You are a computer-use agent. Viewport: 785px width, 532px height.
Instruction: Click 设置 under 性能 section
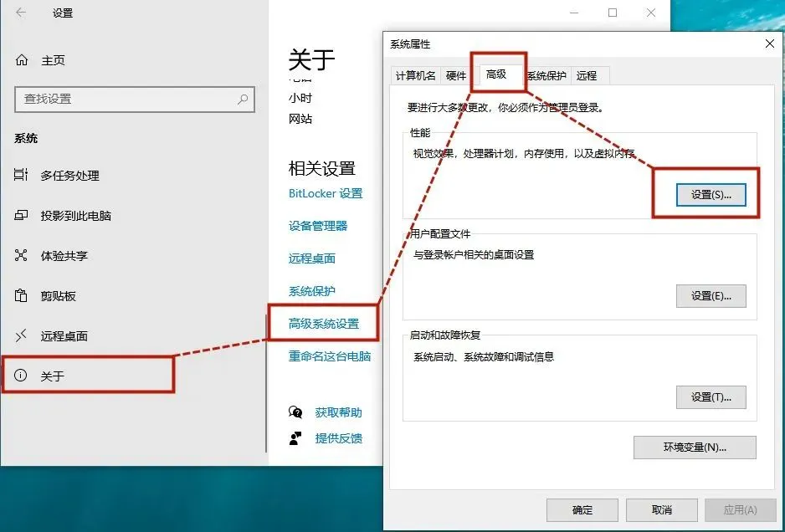(x=710, y=194)
